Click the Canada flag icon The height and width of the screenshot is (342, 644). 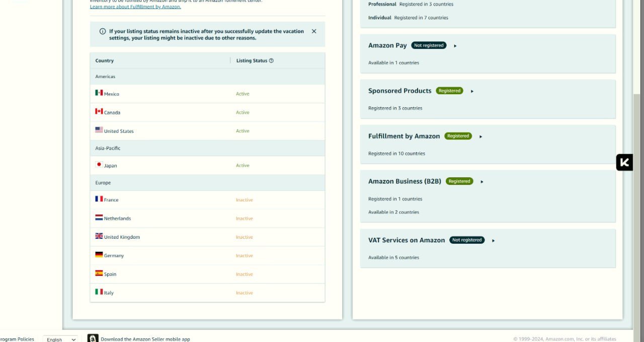[x=99, y=111]
